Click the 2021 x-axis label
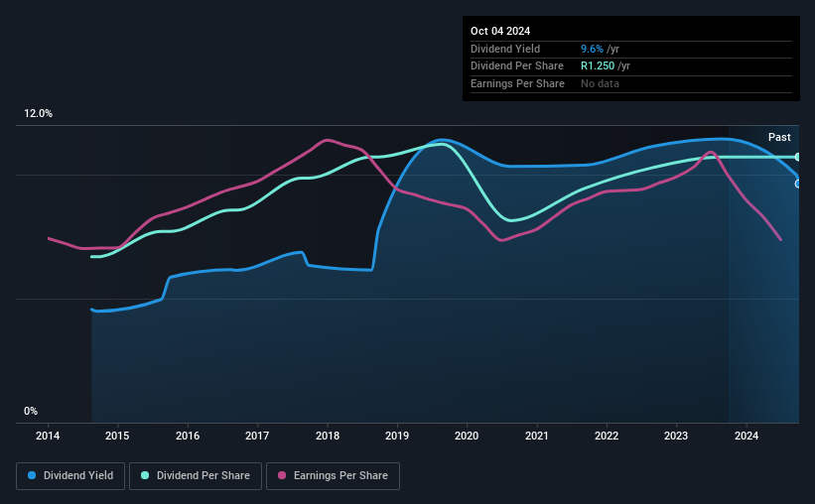 click(537, 436)
